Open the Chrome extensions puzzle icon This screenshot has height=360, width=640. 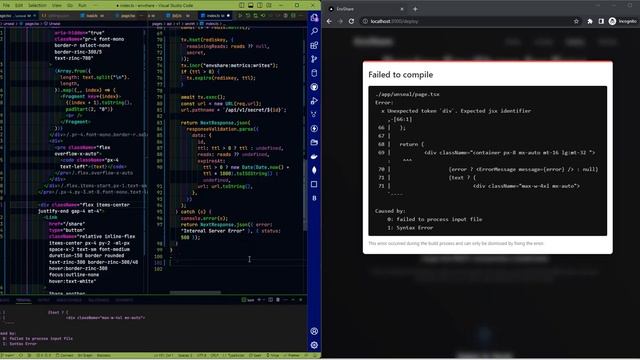click(x=590, y=21)
